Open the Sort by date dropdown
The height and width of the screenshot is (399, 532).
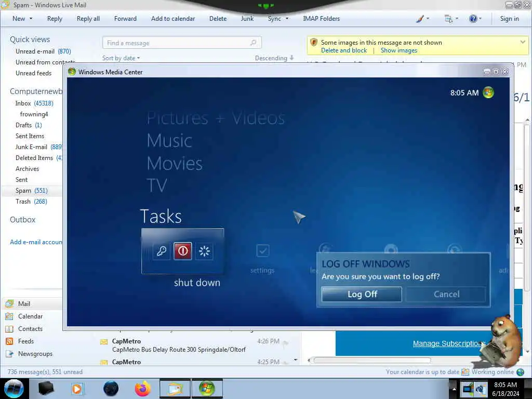point(121,58)
